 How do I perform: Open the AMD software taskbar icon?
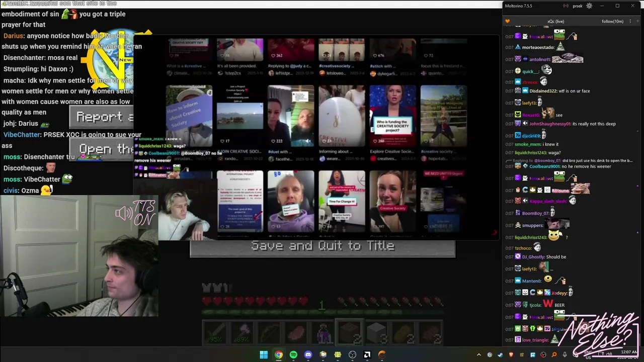point(367,355)
